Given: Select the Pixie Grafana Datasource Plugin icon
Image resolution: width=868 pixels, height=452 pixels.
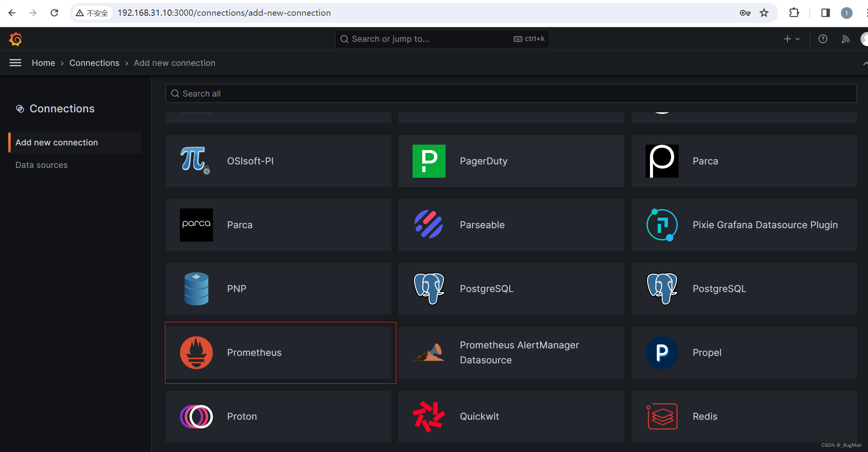Looking at the screenshot, I should (x=662, y=225).
